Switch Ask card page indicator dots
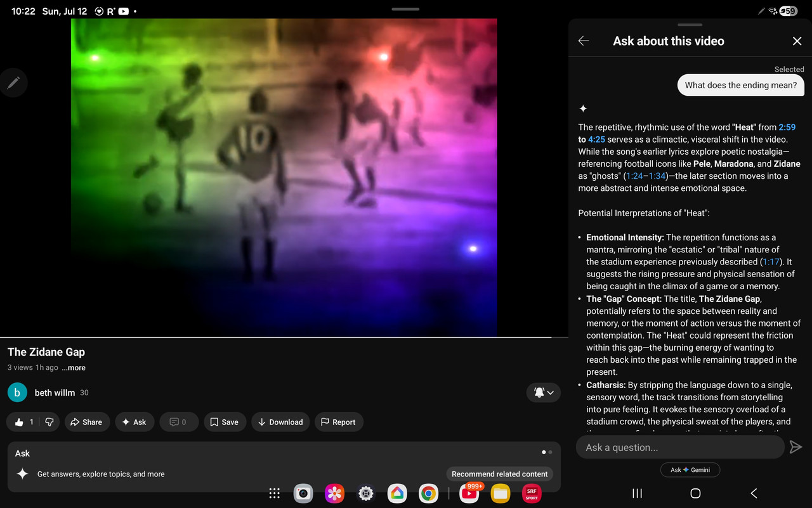 click(x=547, y=452)
